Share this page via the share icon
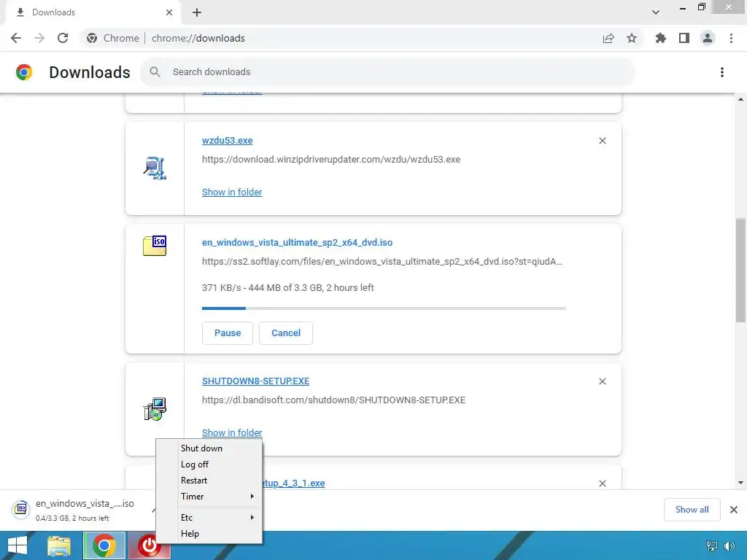Viewport: 747px width, 560px height. pos(608,38)
